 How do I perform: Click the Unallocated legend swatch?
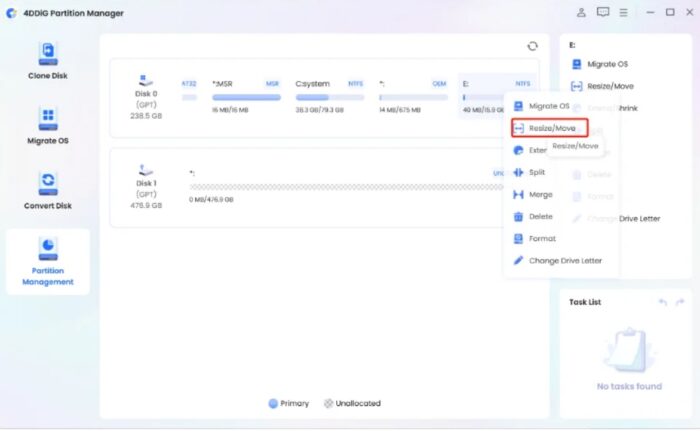click(328, 404)
